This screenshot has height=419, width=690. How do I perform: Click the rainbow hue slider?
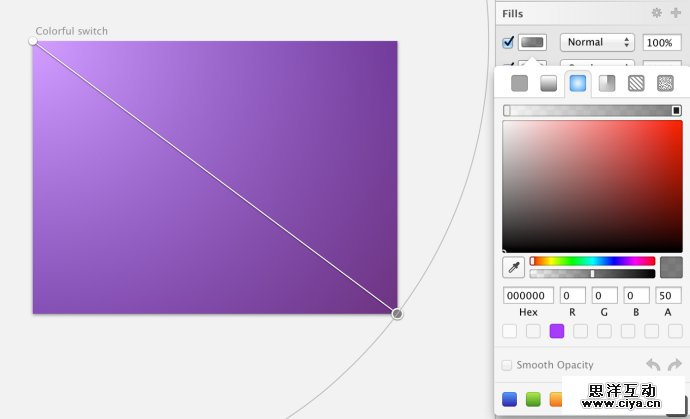click(x=592, y=261)
